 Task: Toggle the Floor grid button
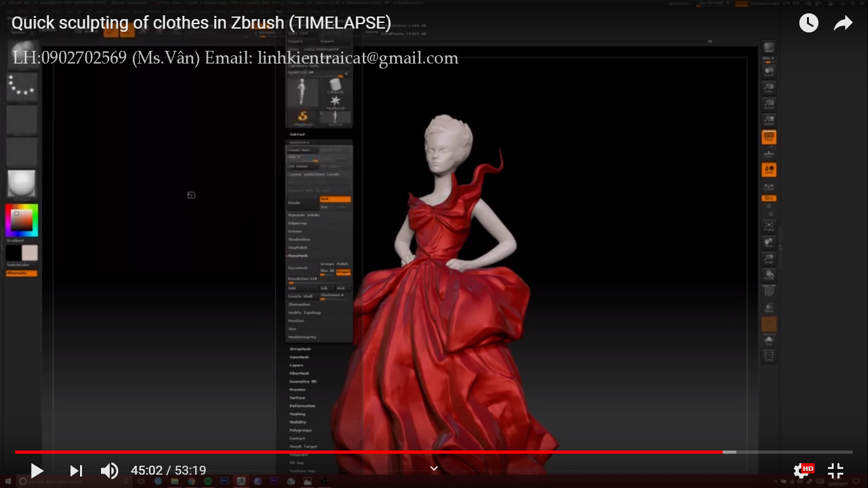pyautogui.click(x=769, y=154)
